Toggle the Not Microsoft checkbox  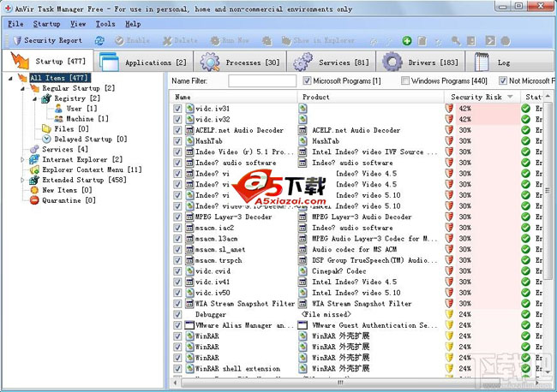pyautogui.click(x=503, y=81)
